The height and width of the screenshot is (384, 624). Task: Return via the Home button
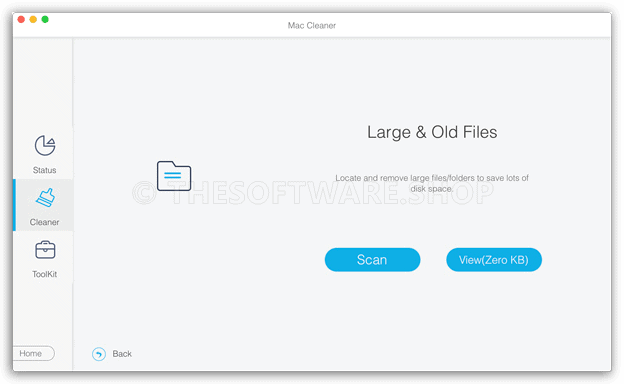click(x=33, y=353)
